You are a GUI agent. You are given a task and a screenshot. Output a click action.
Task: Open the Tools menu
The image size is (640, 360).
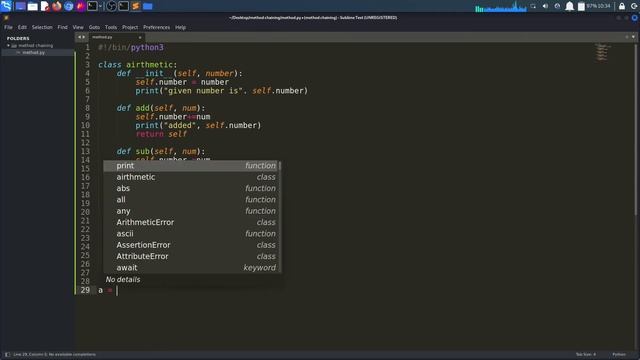(x=111, y=27)
